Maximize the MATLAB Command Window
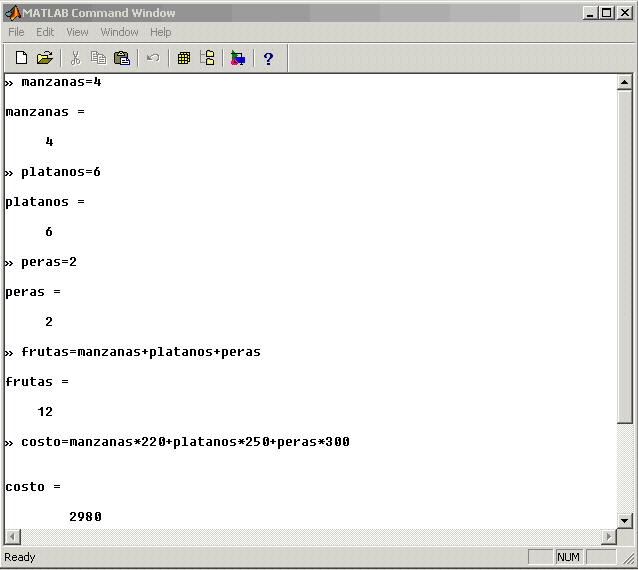 [x=606, y=13]
